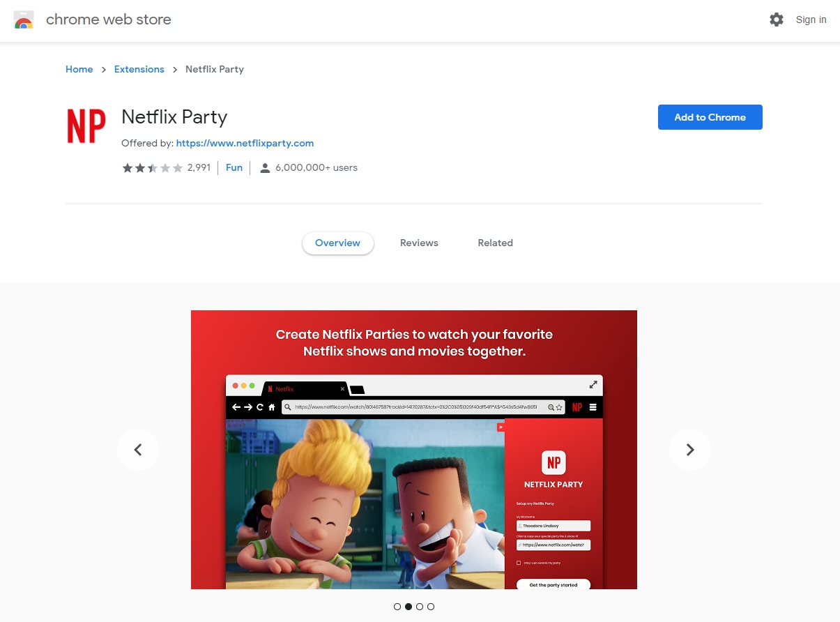The image size is (840, 622).
Task: Click the users person icon
Action: 265,167
